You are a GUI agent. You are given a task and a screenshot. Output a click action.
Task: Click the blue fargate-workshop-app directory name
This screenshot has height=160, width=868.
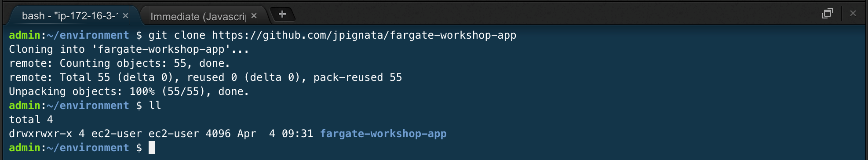click(383, 134)
